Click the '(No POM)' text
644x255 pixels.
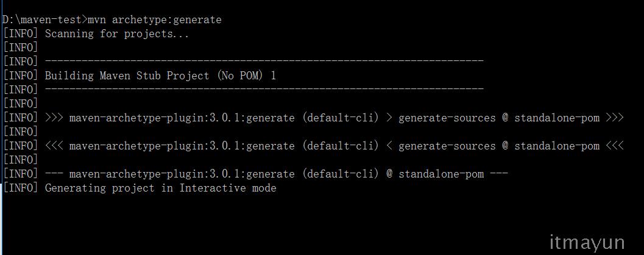(240, 76)
